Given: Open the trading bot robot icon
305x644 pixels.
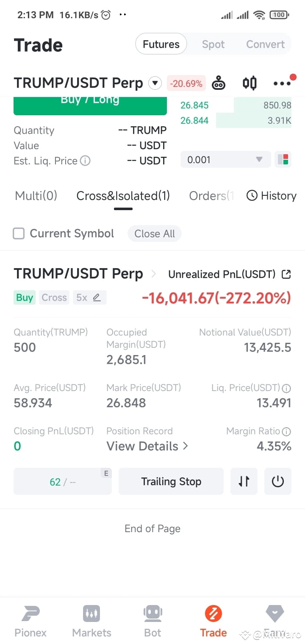Looking at the screenshot, I should click(219, 83).
